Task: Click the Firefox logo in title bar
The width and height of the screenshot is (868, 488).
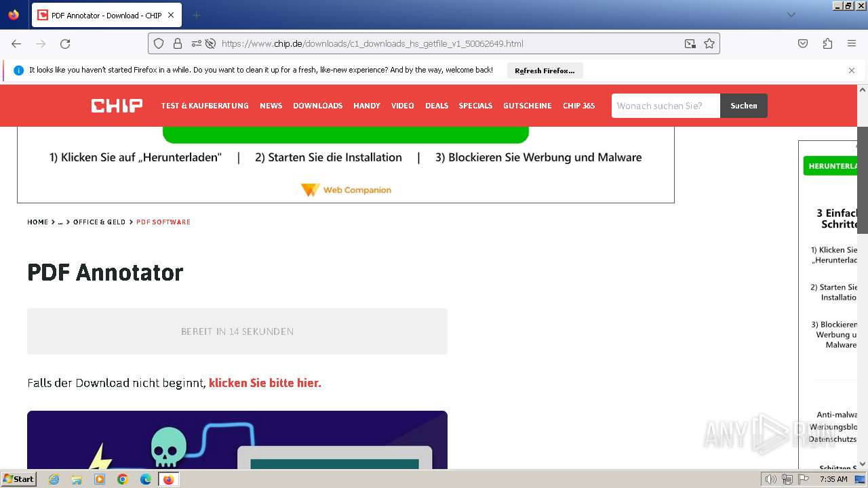Action: [x=14, y=14]
